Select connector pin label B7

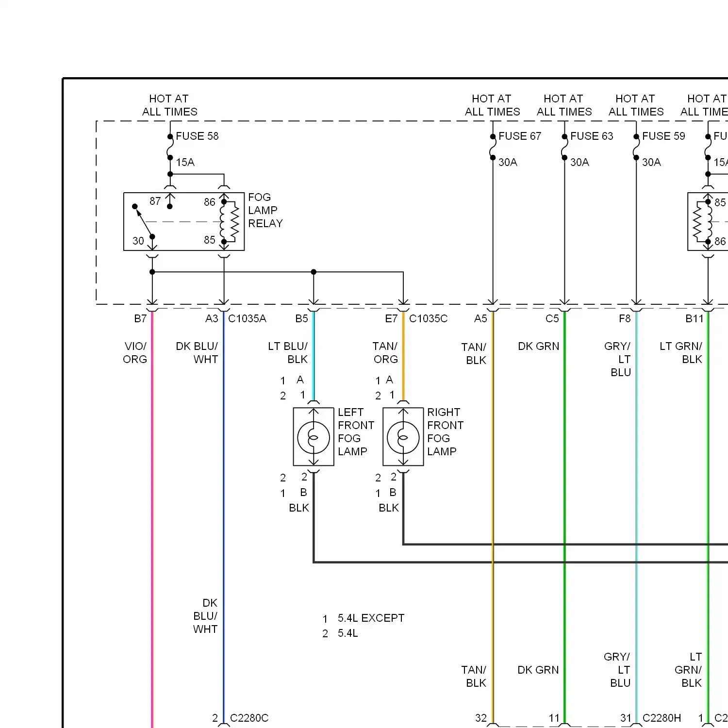[x=140, y=318]
